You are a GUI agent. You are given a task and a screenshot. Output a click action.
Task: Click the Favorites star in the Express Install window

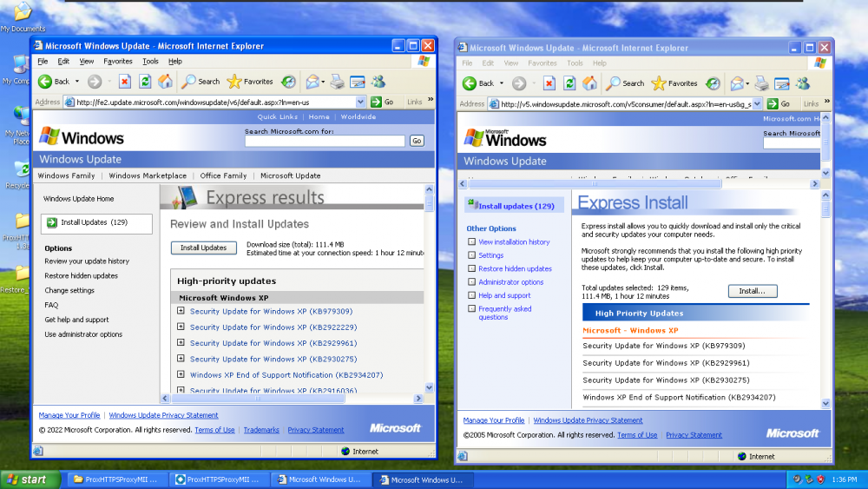(659, 83)
